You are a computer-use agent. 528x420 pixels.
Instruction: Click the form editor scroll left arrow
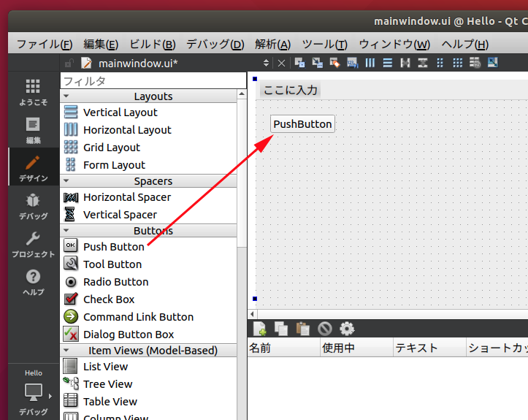click(252, 314)
